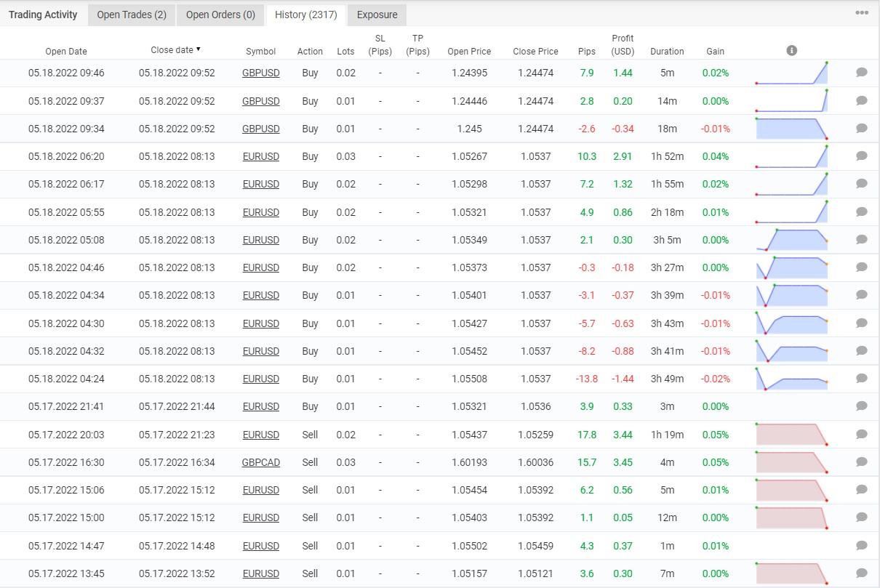Open comment for EURUSD trade opened 13:45

[x=862, y=573]
